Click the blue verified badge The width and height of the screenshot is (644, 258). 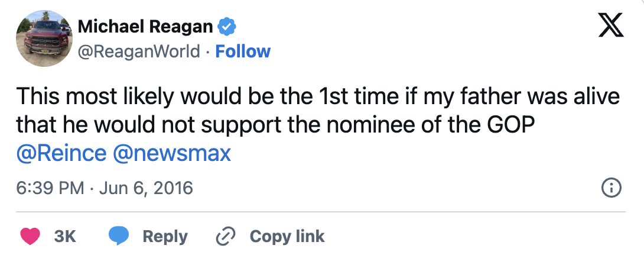coord(227,27)
